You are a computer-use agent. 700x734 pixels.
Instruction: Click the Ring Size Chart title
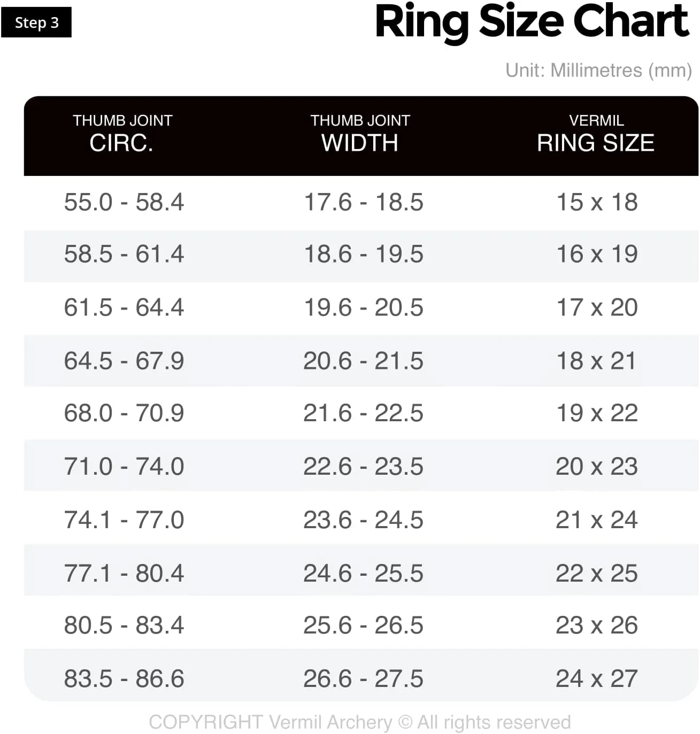click(532, 22)
